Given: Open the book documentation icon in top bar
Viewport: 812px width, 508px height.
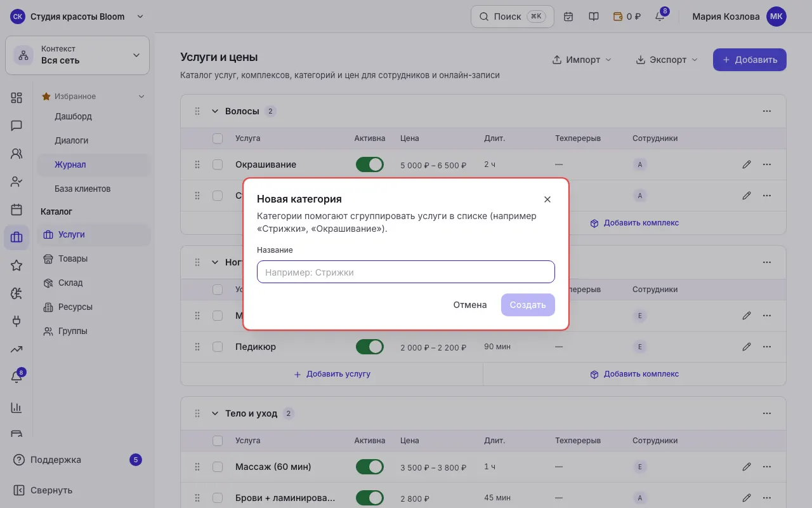Looking at the screenshot, I should (x=594, y=17).
